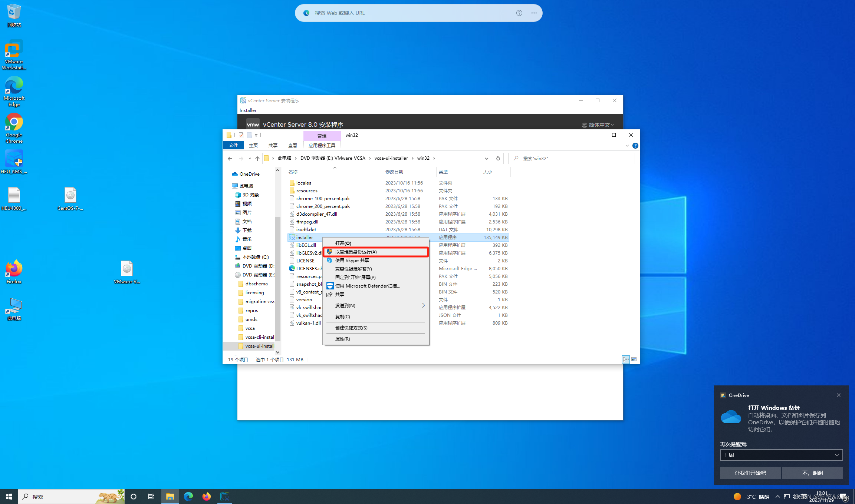The width and height of the screenshot is (855, 504).
Task: Show hidden system tray icons
Action: [x=778, y=497]
